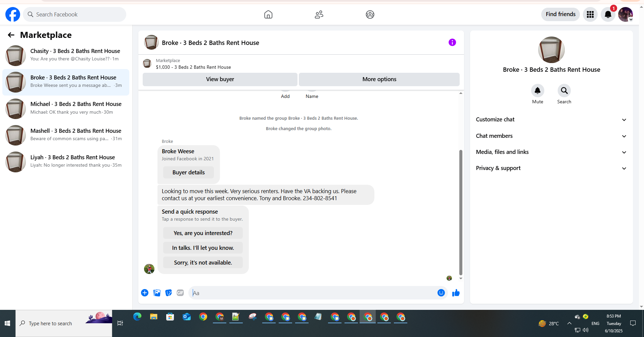Open the apps grid menu

[x=590, y=14]
